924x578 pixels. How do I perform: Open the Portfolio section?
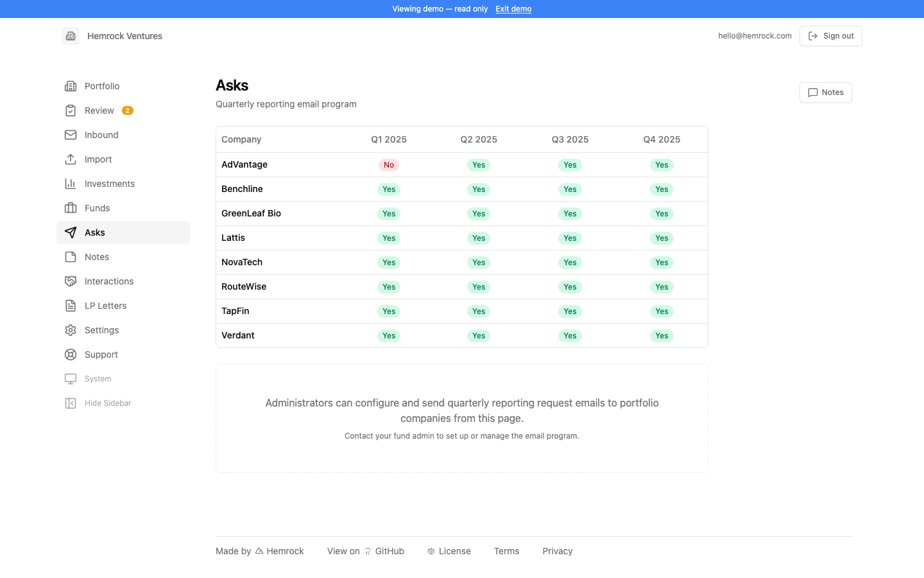(123, 86)
